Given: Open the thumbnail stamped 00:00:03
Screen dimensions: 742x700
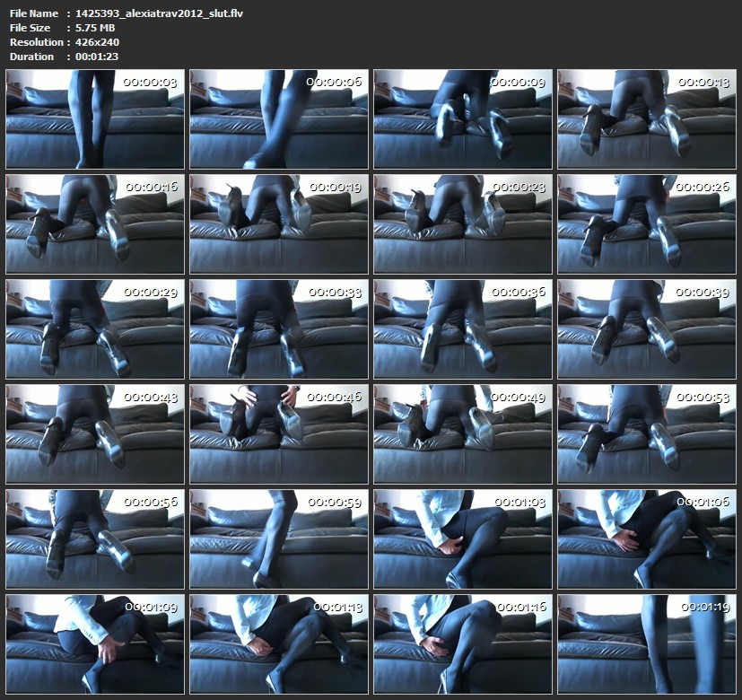Looking at the screenshot, I should tap(95, 119).
